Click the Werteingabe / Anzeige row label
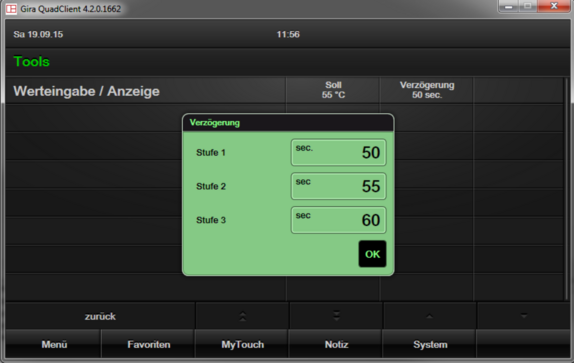Screen dimensions: 574x363 (x=86, y=91)
